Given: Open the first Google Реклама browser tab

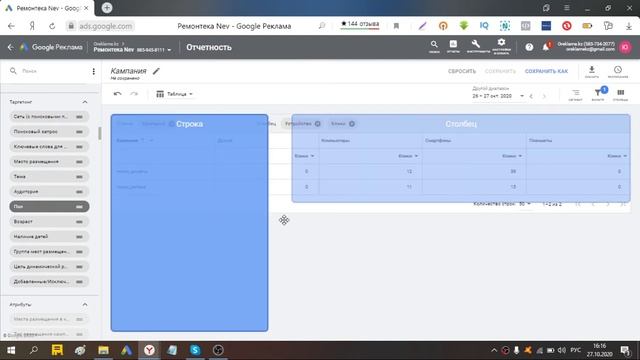Looking at the screenshot, I should (x=47, y=8).
